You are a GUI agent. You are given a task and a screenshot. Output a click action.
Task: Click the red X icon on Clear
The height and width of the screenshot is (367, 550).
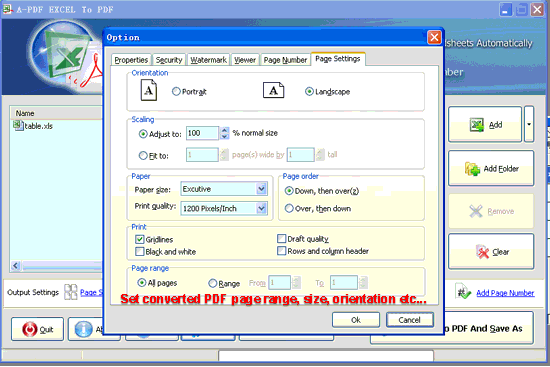pos(483,252)
